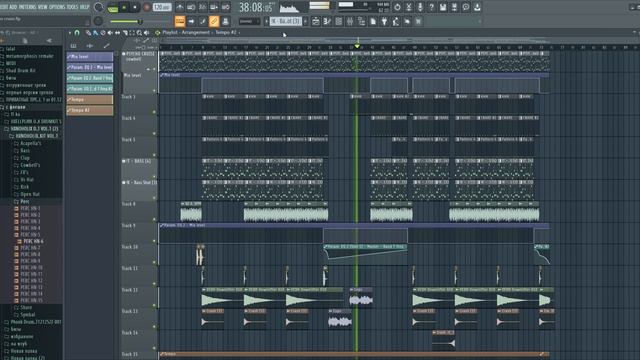
Task: Arm the Record button in transport
Action: [x=147, y=7]
